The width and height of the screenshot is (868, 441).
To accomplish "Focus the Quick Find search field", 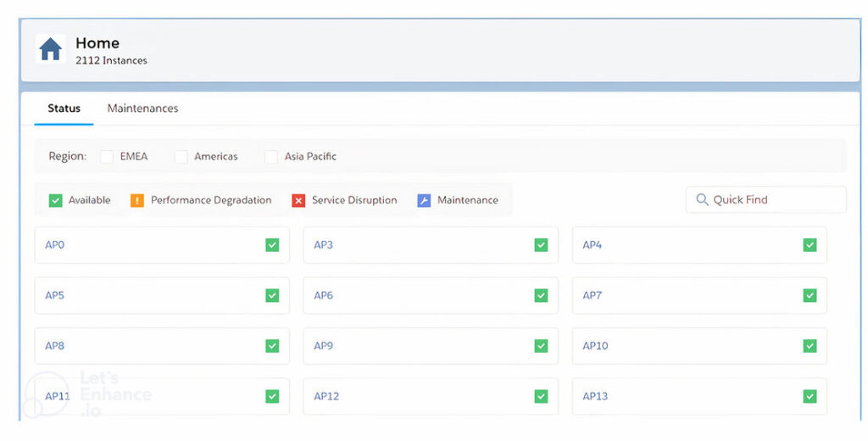I will pyautogui.click(x=766, y=199).
